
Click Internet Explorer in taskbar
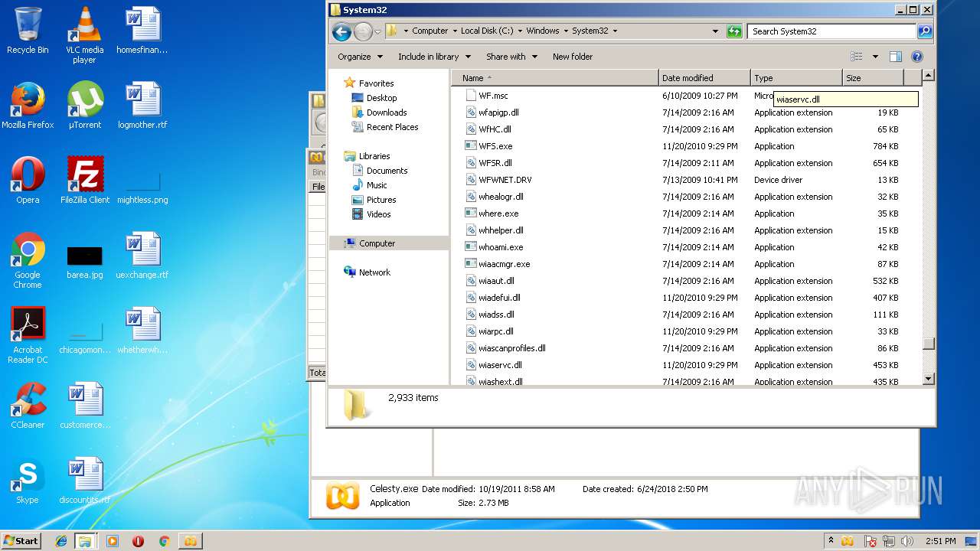click(61, 541)
